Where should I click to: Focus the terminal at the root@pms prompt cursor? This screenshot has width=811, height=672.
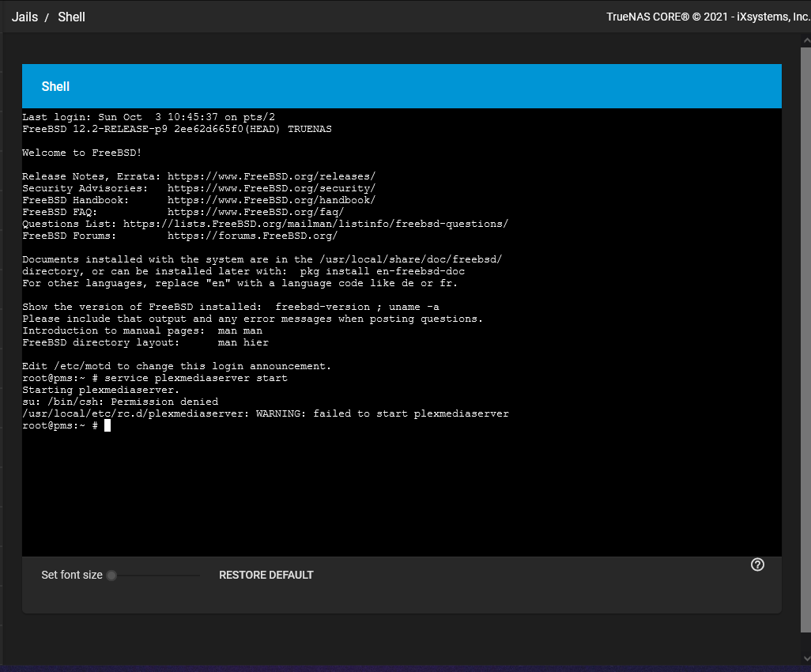(x=108, y=425)
